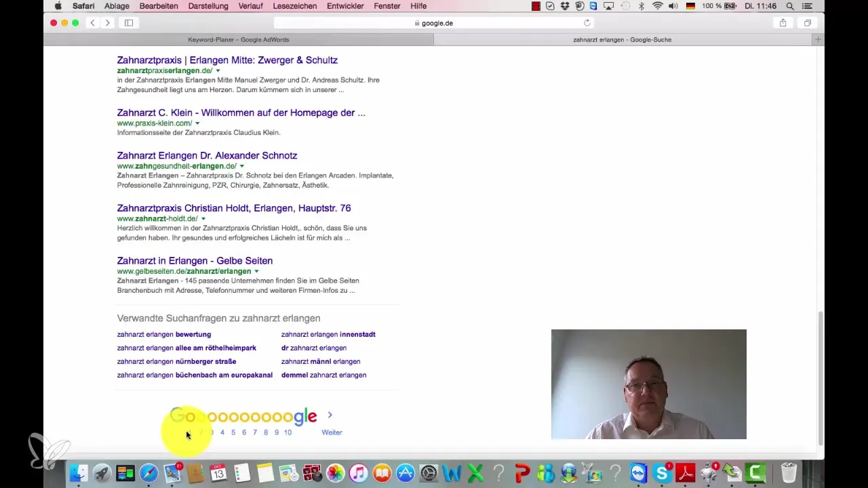Viewport: 868px width, 488px height.
Task: Search related query zahnarzt erlangen innenstadt
Action: 328,334
